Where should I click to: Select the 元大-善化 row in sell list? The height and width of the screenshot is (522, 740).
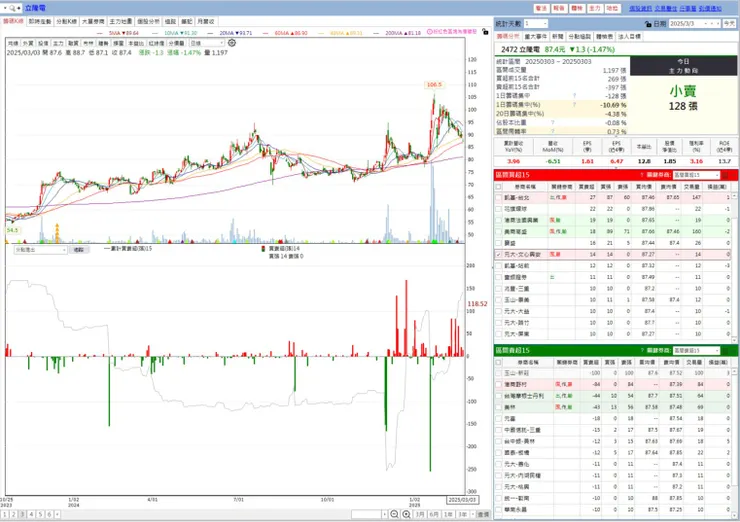pyautogui.click(x=615, y=464)
